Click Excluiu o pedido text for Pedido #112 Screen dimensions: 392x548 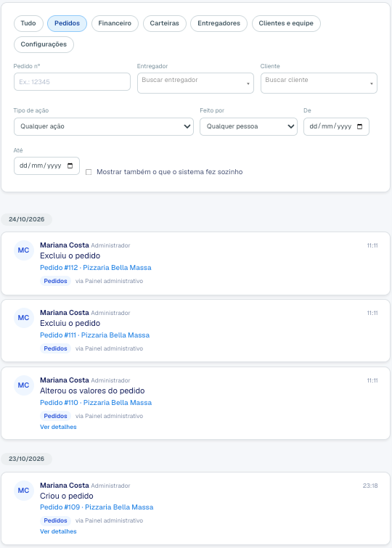tap(70, 255)
